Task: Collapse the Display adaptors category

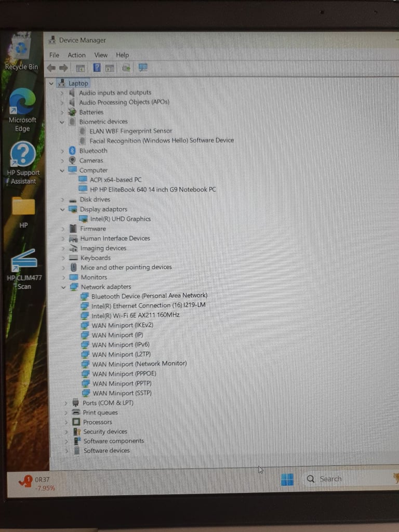Action: [x=62, y=210]
